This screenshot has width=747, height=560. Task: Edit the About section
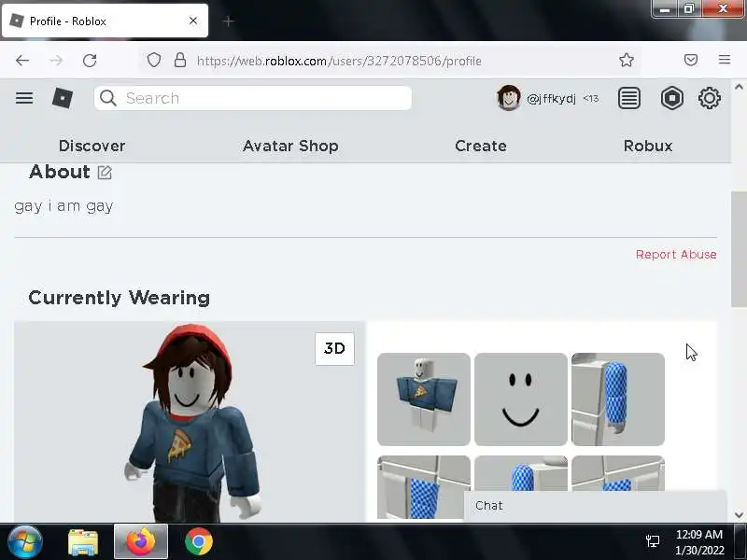(105, 173)
